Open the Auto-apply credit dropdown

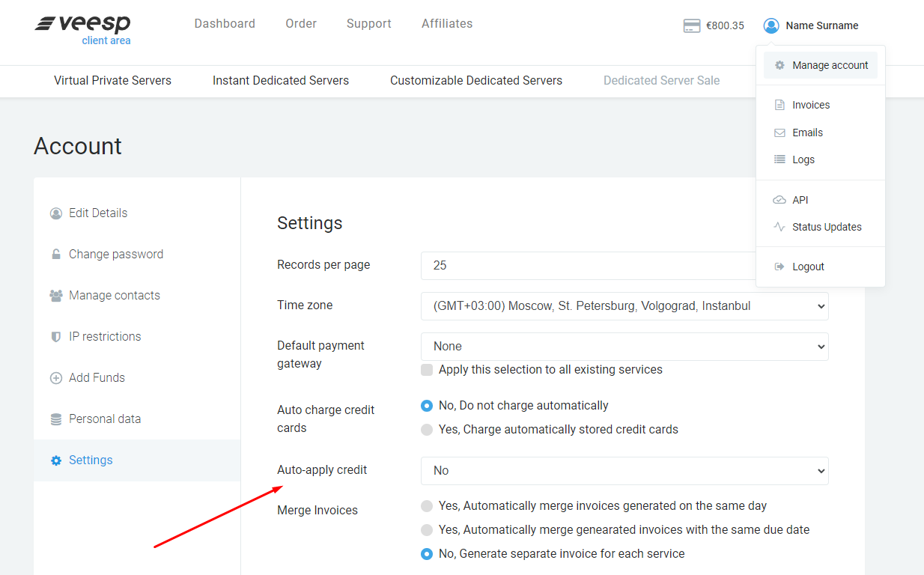[x=624, y=471]
